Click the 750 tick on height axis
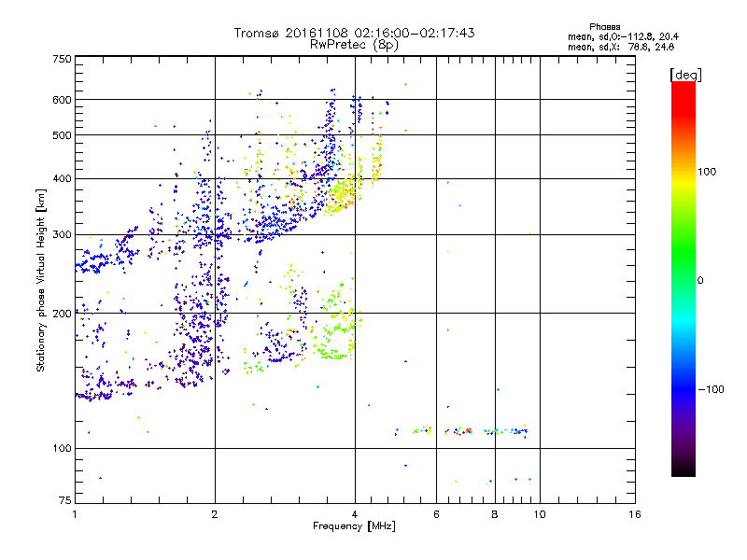The width and height of the screenshot is (747, 560). 62,59
